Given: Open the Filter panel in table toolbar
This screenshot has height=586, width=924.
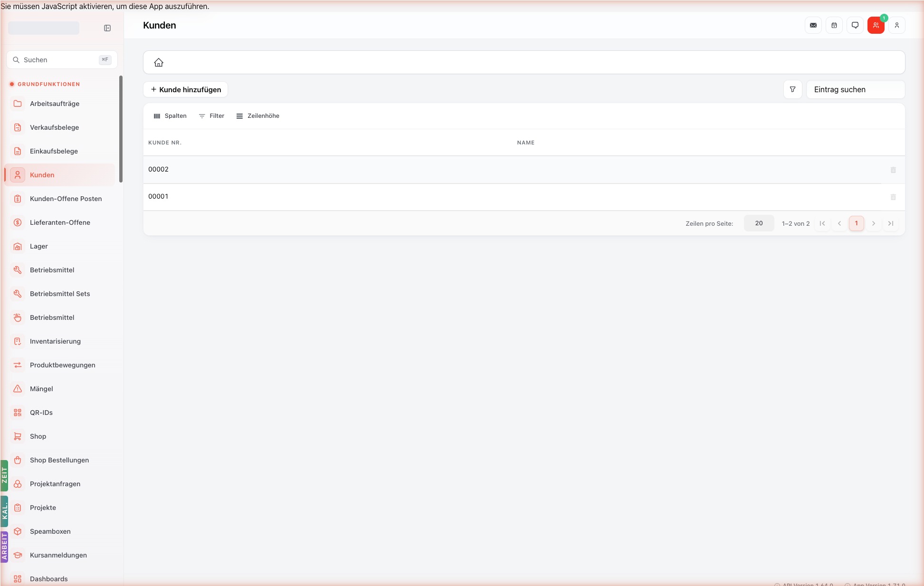Looking at the screenshot, I should coord(211,116).
